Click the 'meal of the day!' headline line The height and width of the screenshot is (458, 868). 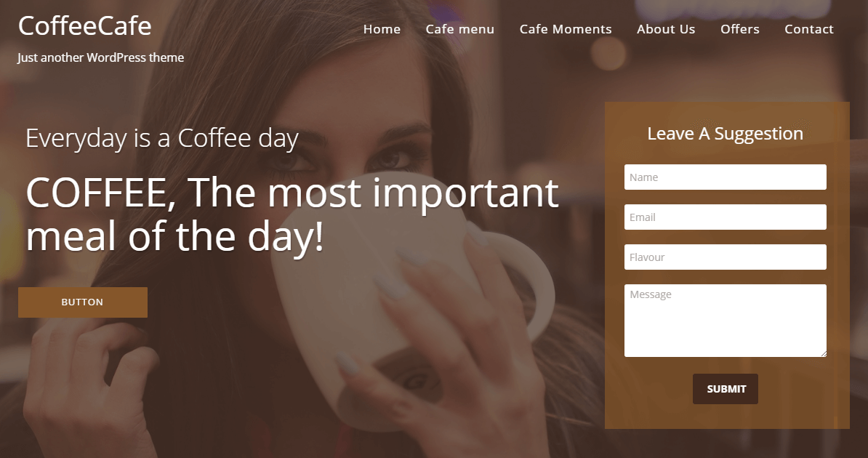[174, 236]
